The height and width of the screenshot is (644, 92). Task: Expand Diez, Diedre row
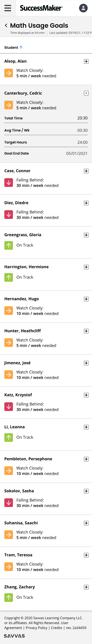[86, 203]
